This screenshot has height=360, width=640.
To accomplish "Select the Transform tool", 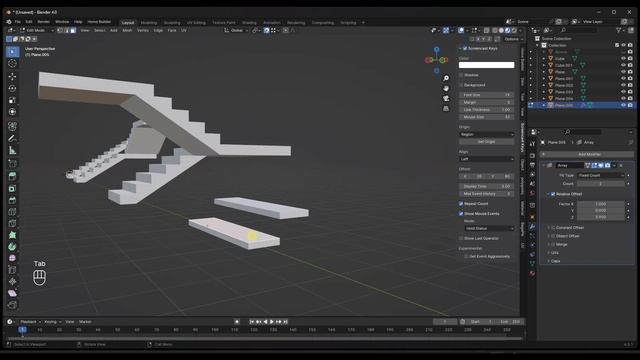I will point(12,112).
